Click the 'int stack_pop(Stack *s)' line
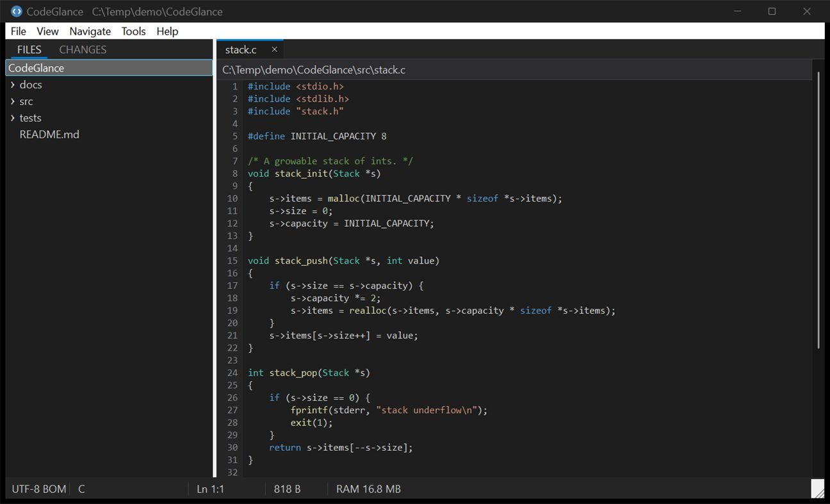The width and height of the screenshot is (830, 504). (309, 373)
